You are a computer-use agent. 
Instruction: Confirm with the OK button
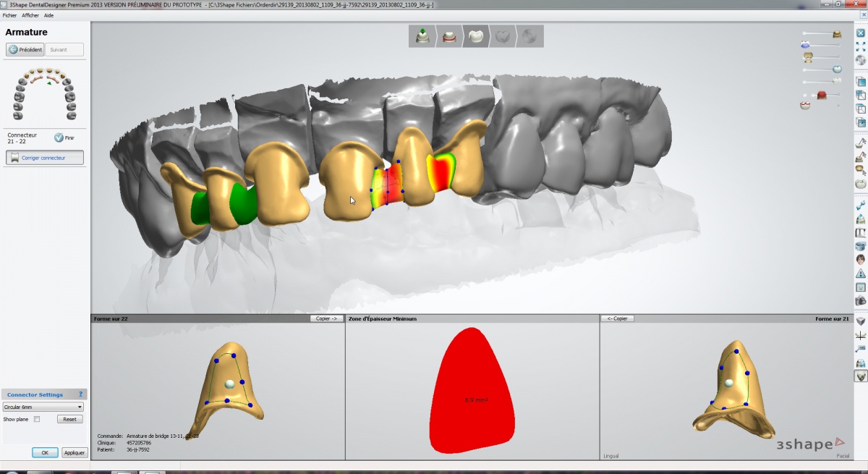[x=45, y=452]
